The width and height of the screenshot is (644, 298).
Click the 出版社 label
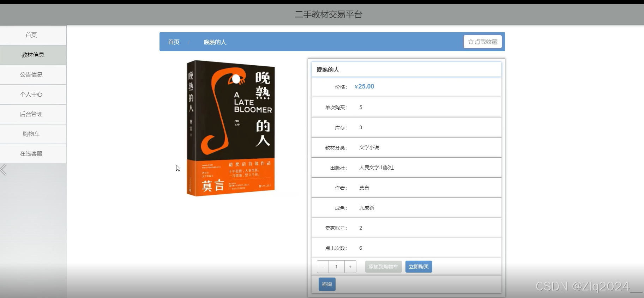point(338,168)
